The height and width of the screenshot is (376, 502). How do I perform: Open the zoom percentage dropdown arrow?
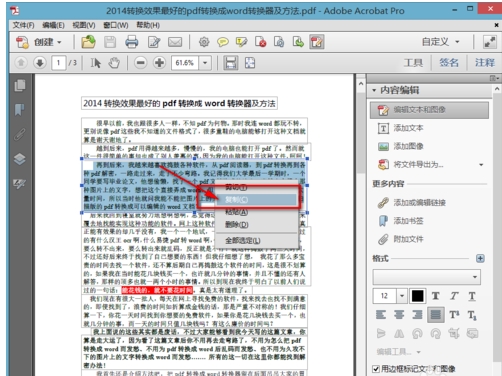click(x=205, y=63)
